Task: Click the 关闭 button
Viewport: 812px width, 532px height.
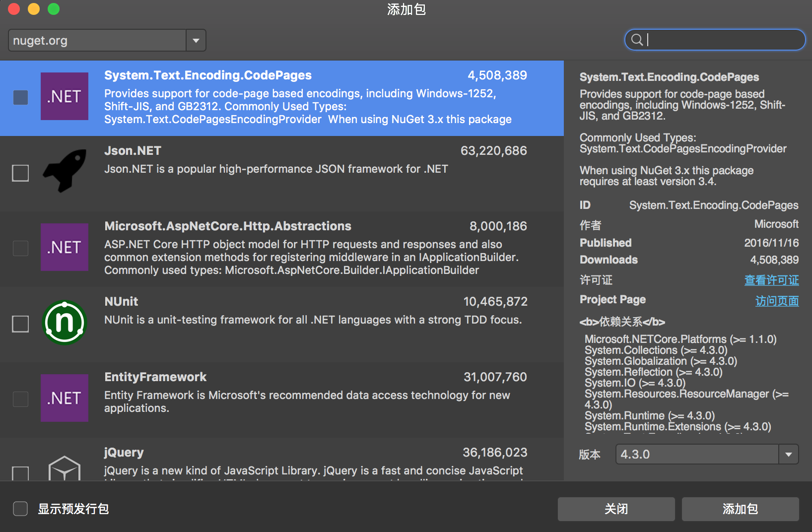Action: 616,509
